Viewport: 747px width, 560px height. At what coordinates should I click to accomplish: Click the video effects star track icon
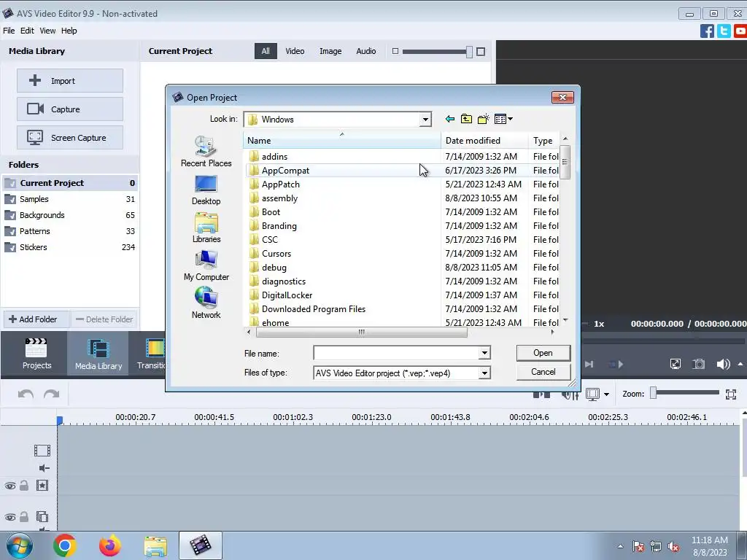pyautogui.click(x=42, y=486)
